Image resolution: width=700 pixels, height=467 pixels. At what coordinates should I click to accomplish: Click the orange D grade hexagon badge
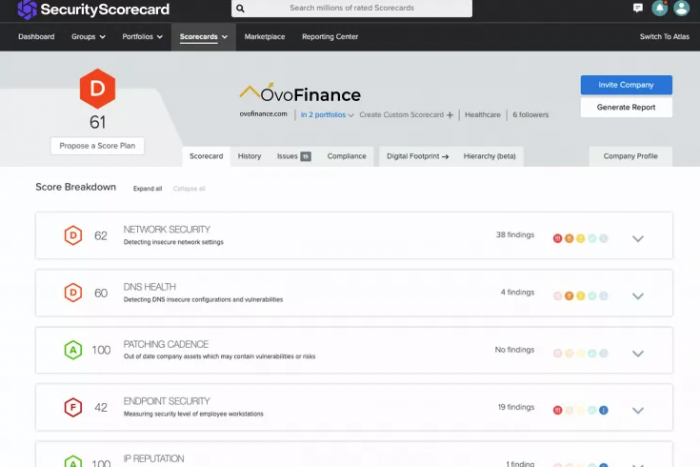[97, 88]
